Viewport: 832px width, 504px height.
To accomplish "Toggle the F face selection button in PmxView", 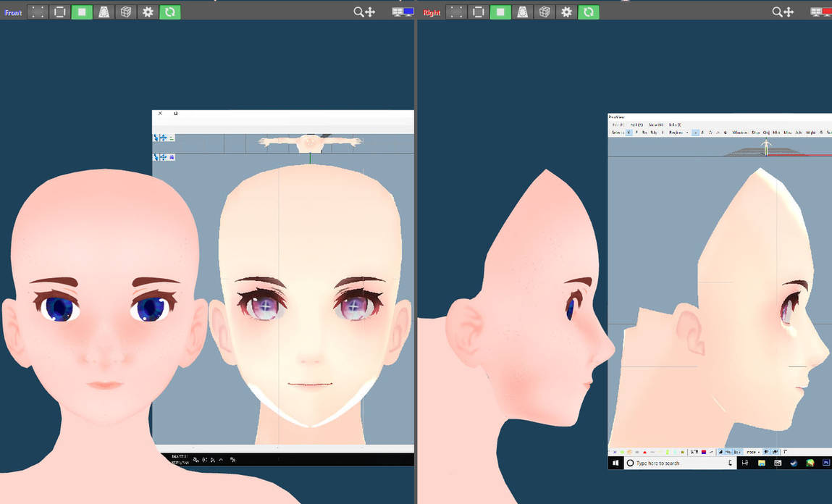I will (x=636, y=133).
